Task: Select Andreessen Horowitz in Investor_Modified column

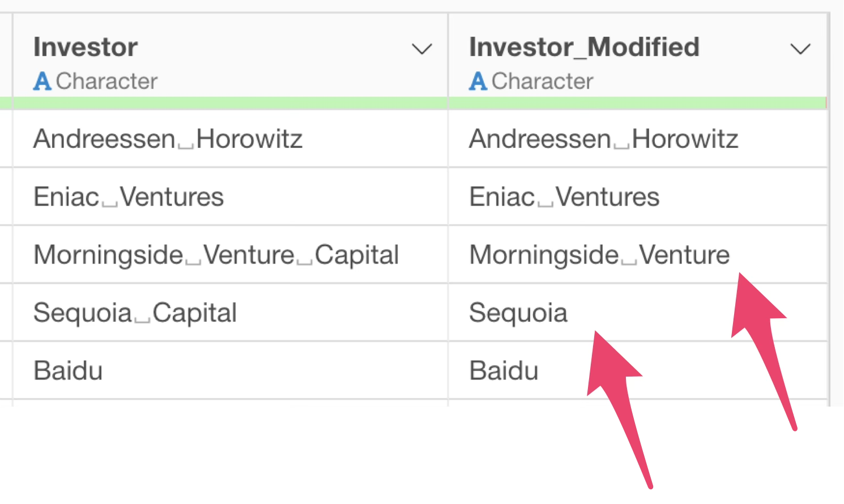Action: [x=603, y=139]
